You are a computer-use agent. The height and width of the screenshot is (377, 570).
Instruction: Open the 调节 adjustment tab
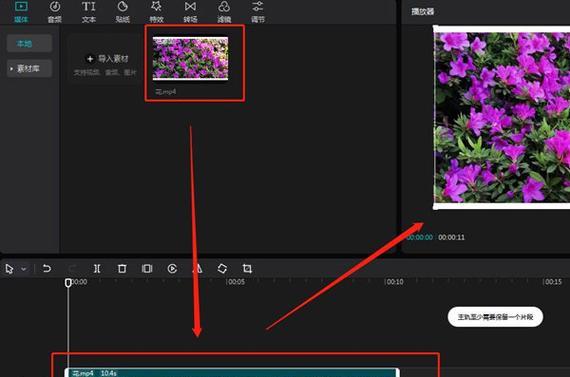(258, 12)
